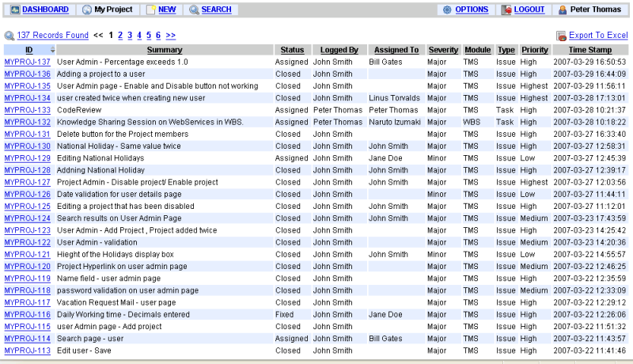Go to results page 5

point(149,35)
